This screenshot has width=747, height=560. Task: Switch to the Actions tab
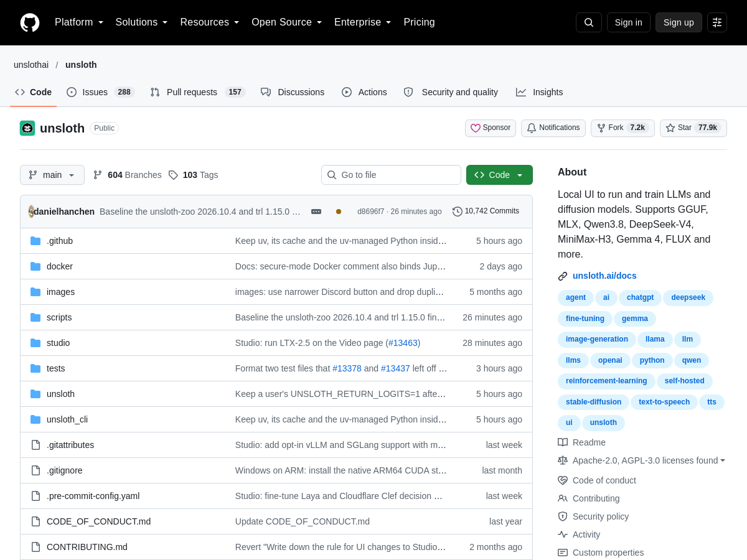[x=364, y=92]
